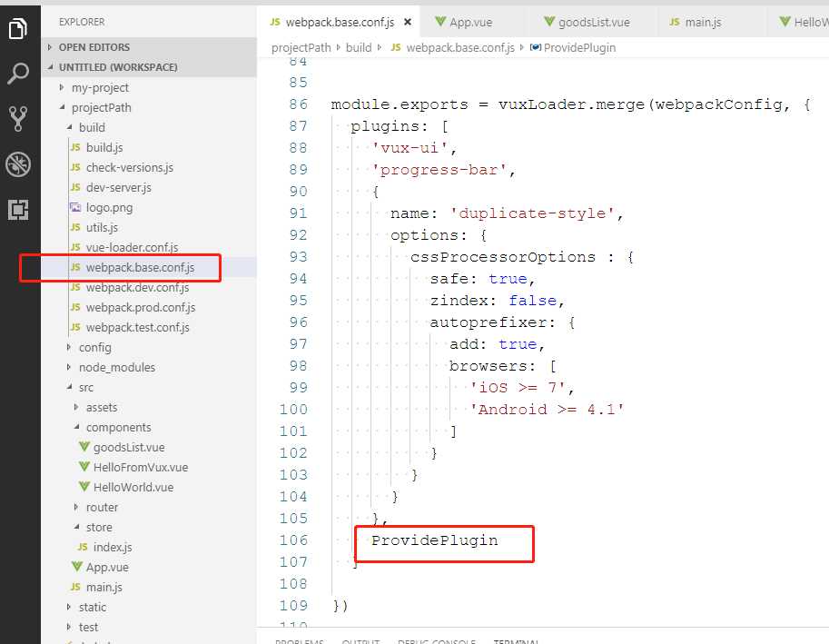Open the Search view in activity bar

[x=18, y=74]
